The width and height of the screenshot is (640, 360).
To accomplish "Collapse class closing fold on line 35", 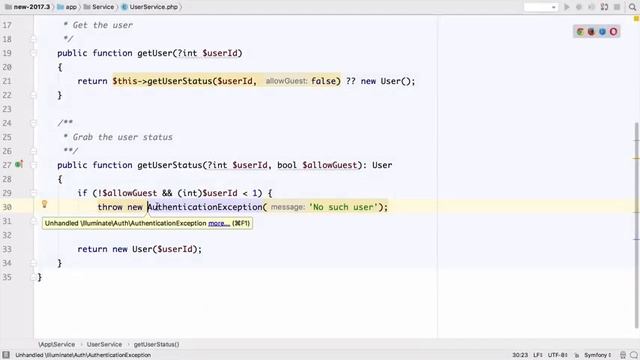I will tap(33, 277).
